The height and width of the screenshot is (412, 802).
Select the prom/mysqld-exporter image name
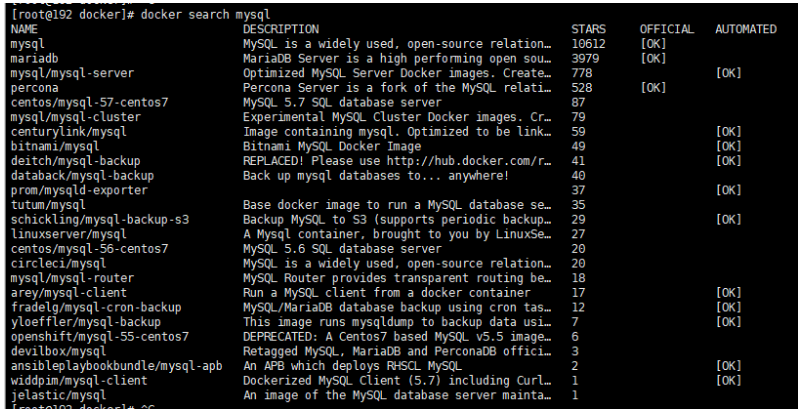tap(79, 190)
